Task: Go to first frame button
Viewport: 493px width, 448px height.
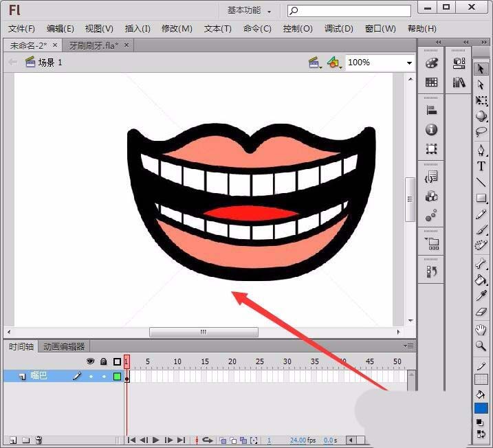Action: click(x=131, y=440)
